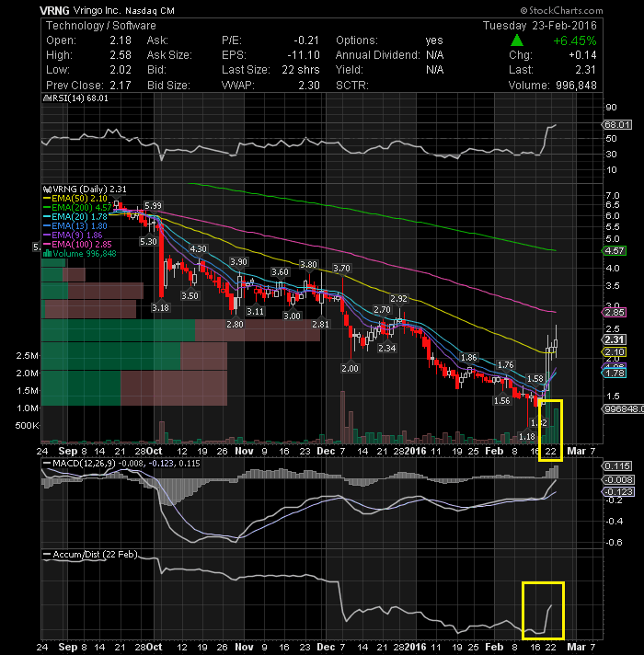The width and height of the screenshot is (644, 655).
Task: Click the 3.90 price label
Action: click(238, 262)
